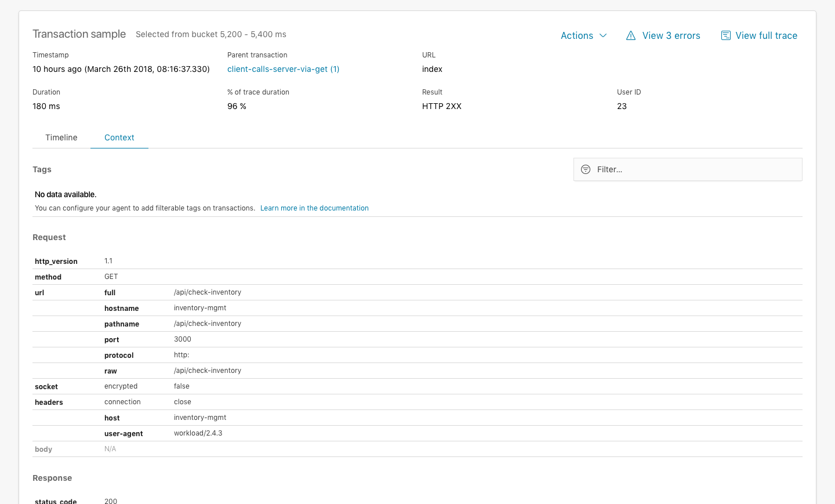
Task: Click the hostname value inventory-mgmt
Action: coord(200,307)
